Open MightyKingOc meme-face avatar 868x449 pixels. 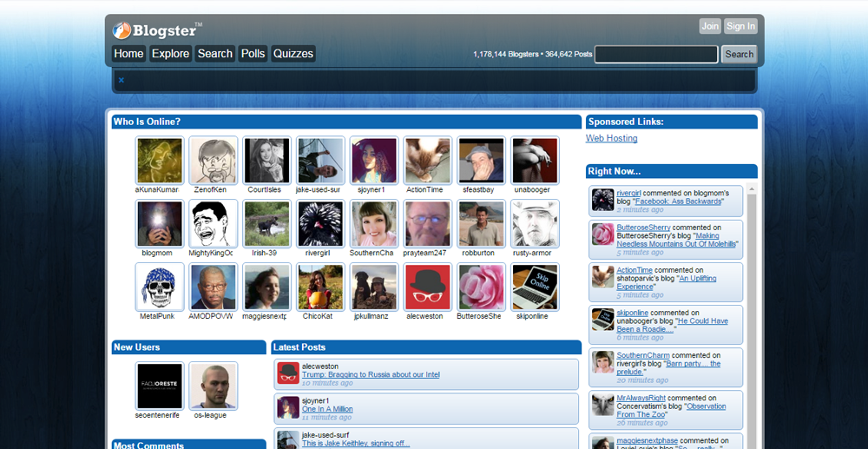tap(214, 224)
